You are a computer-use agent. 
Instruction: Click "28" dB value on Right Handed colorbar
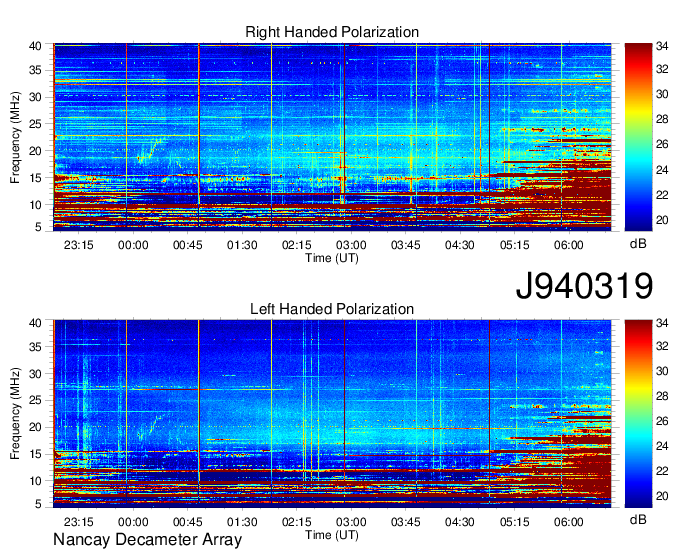662,119
